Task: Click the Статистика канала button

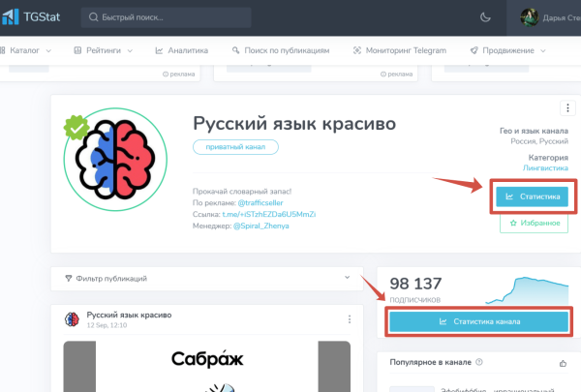Action: point(478,321)
